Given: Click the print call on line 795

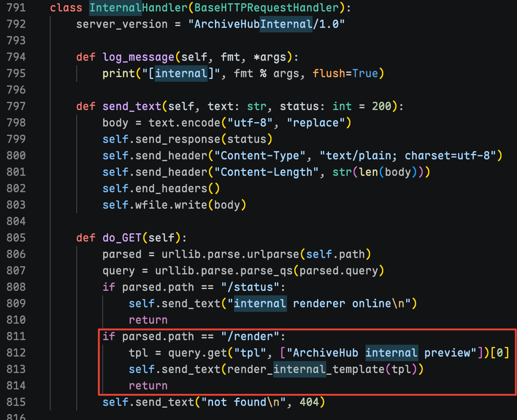Looking at the screenshot, I should pyautogui.click(x=119, y=73).
